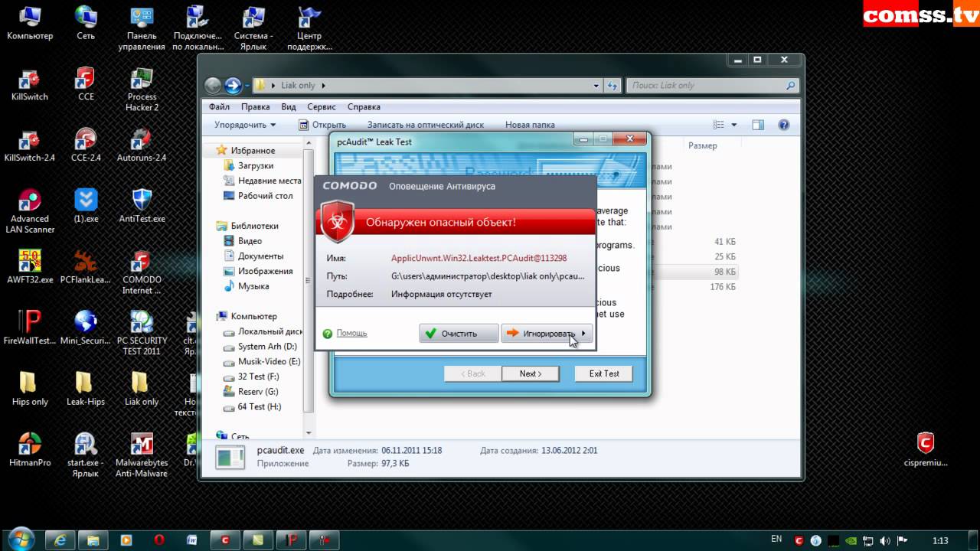Select the HitmanPro desktop icon

(29, 450)
